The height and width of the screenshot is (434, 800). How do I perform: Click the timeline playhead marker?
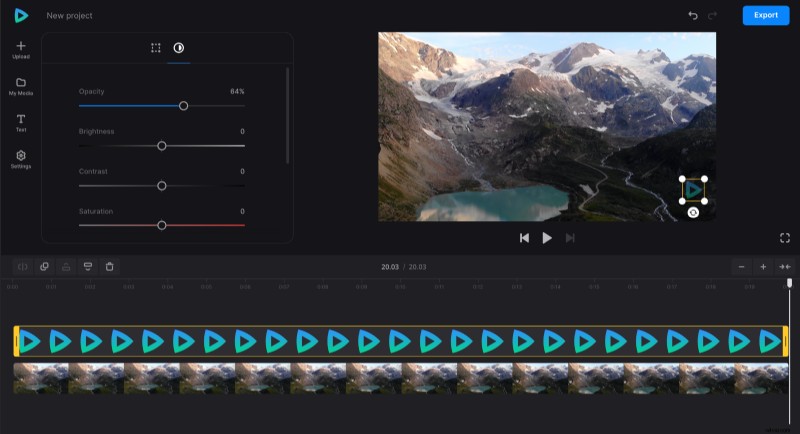point(789,283)
